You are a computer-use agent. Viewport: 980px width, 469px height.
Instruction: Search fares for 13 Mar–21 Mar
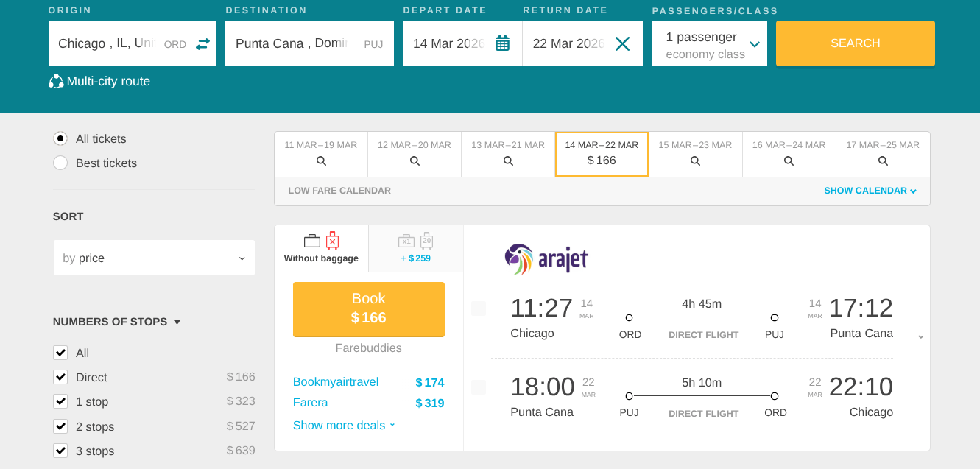tap(508, 154)
